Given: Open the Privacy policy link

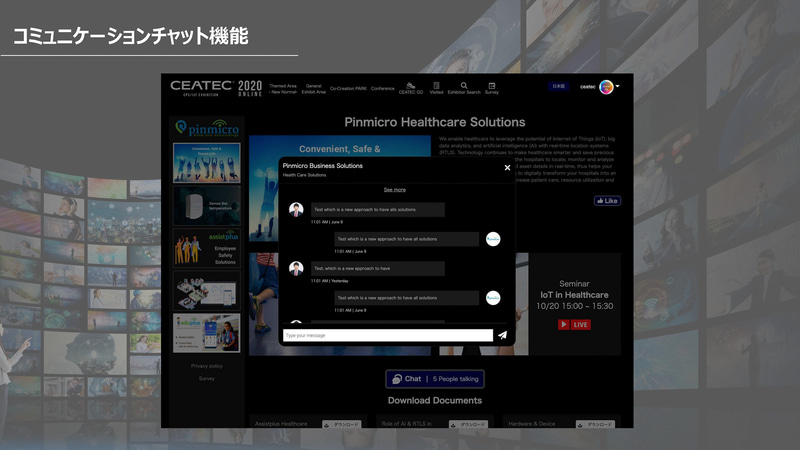Looking at the screenshot, I should click(207, 366).
